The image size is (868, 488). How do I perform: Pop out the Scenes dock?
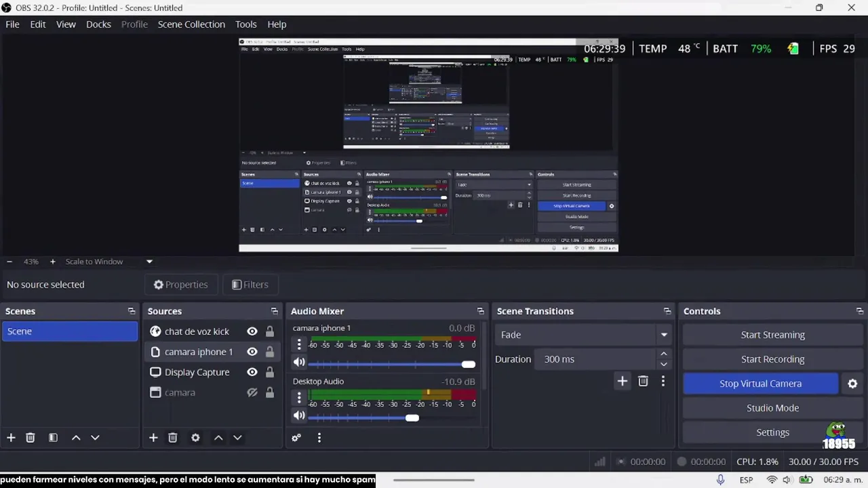tap(132, 311)
